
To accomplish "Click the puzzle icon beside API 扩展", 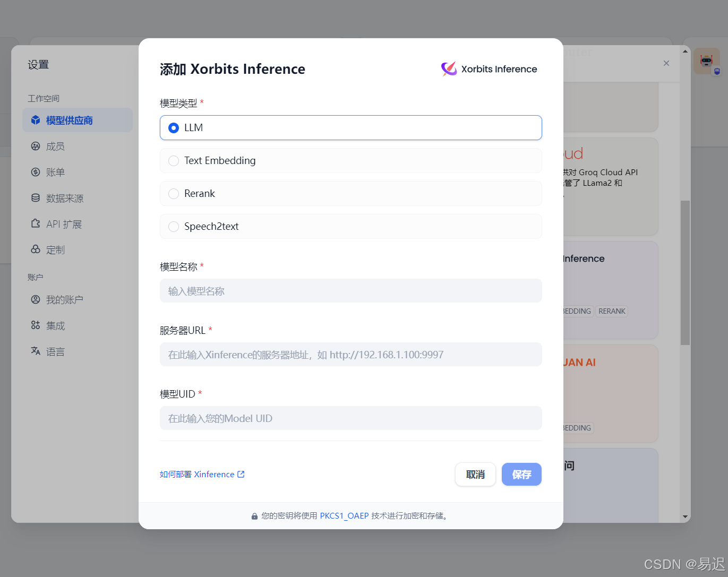I will 36,223.
